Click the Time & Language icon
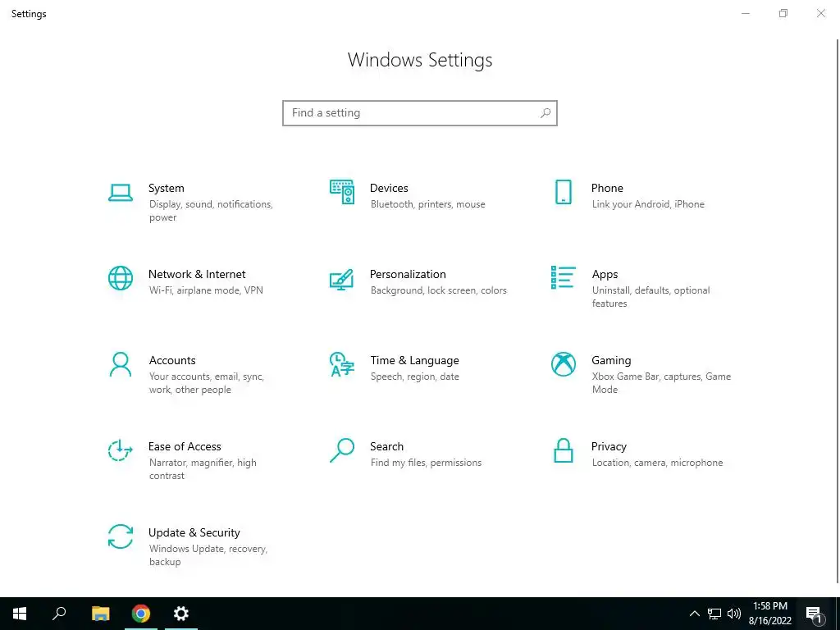 point(342,364)
